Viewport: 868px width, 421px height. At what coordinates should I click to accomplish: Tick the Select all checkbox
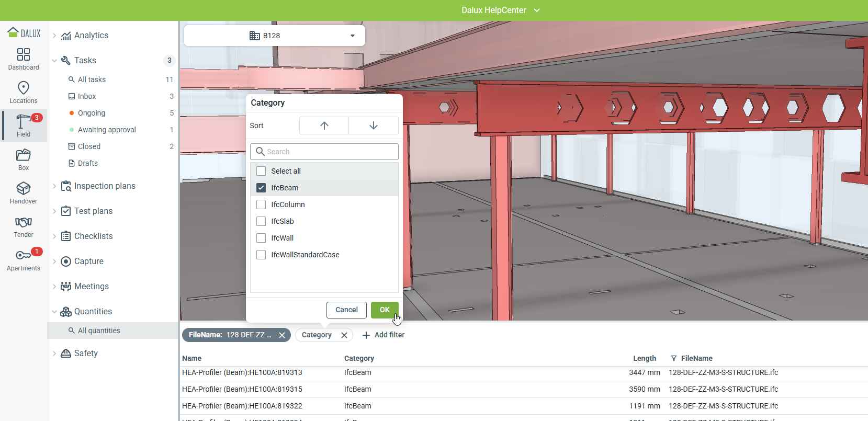tap(261, 171)
